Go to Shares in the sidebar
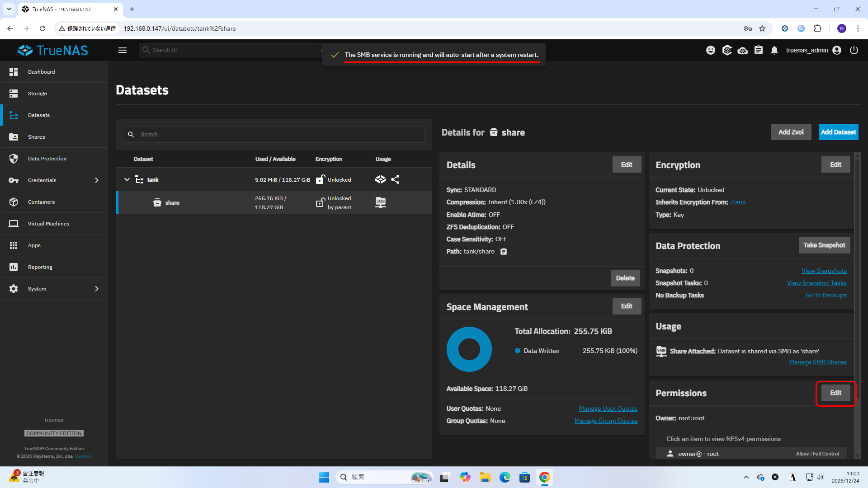 tap(36, 137)
